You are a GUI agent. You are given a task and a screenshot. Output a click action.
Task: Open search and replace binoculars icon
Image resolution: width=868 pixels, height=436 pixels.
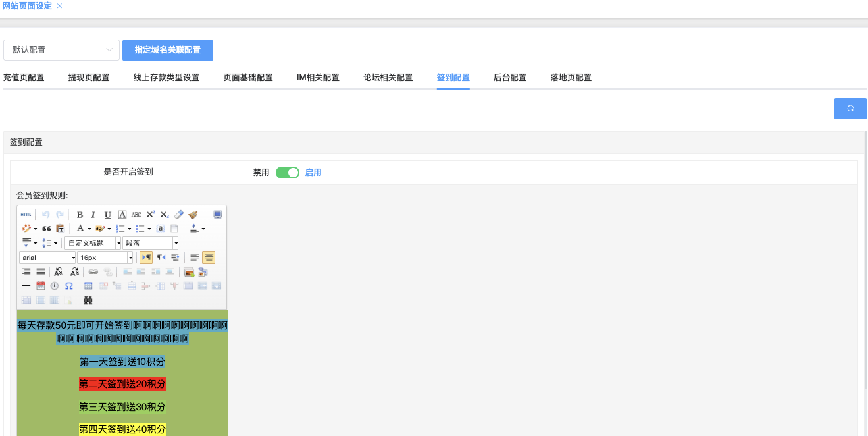pyautogui.click(x=88, y=300)
